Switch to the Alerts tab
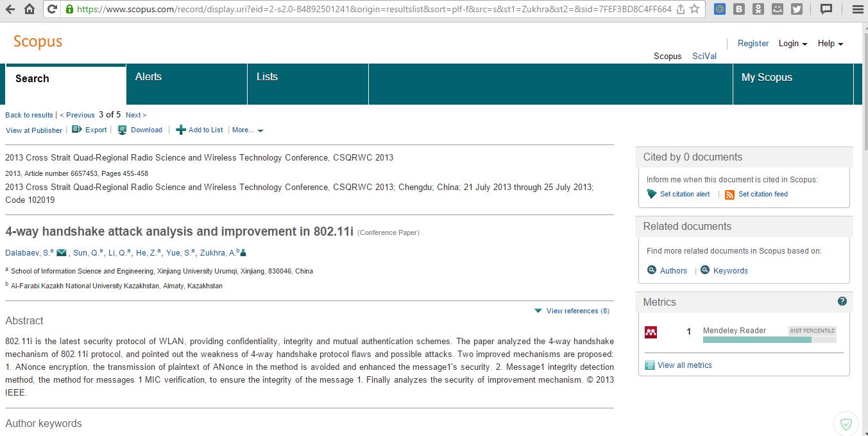This screenshot has height=436, width=868. pyautogui.click(x=148, y=77)
